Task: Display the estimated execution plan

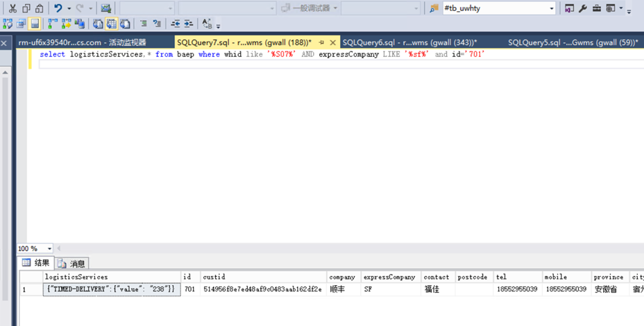Action: (8, 24)
